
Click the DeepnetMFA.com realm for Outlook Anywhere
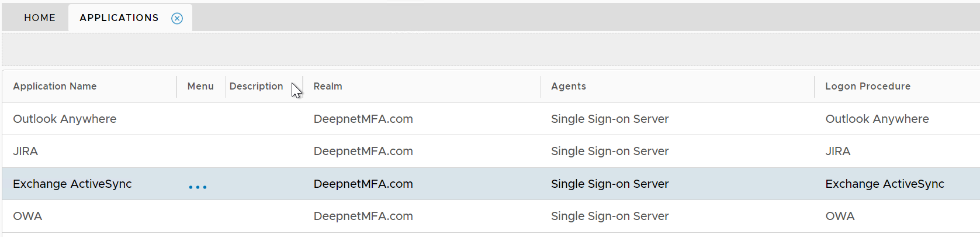(363, 119)
